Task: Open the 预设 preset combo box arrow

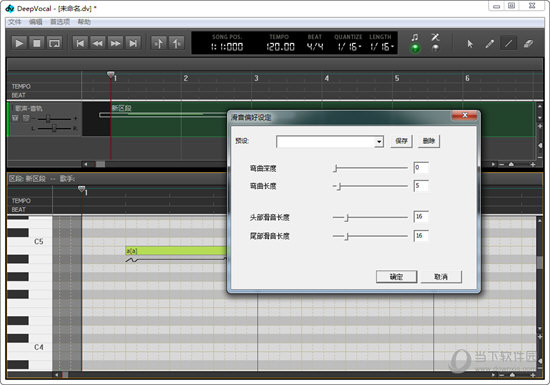Action: point(379,142)
